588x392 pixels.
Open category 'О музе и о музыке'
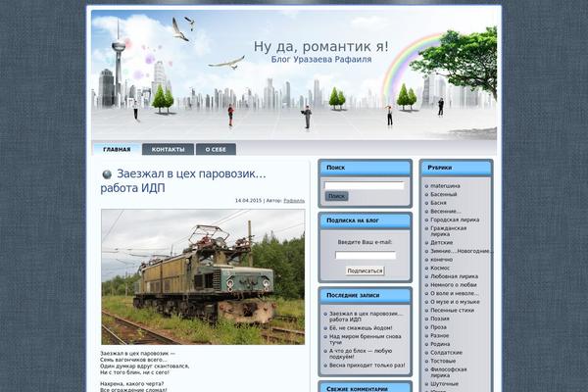tap(455, 302)
